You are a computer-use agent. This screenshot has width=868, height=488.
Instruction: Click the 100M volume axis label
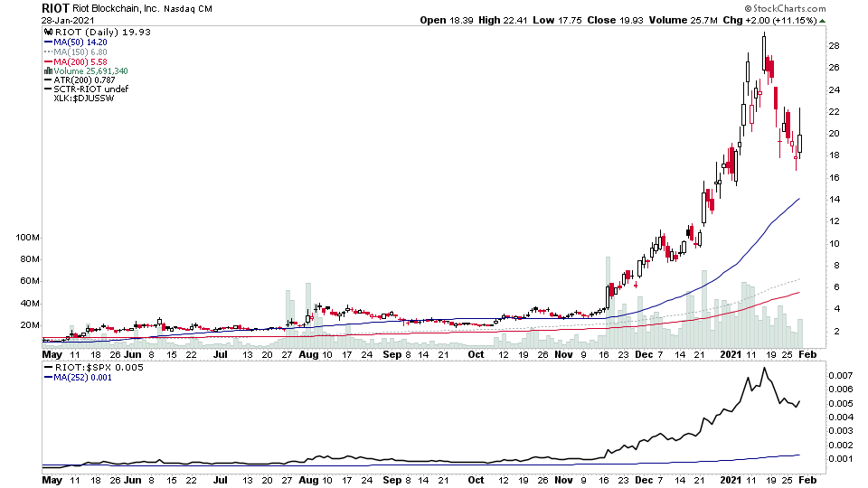click(28, 238)
